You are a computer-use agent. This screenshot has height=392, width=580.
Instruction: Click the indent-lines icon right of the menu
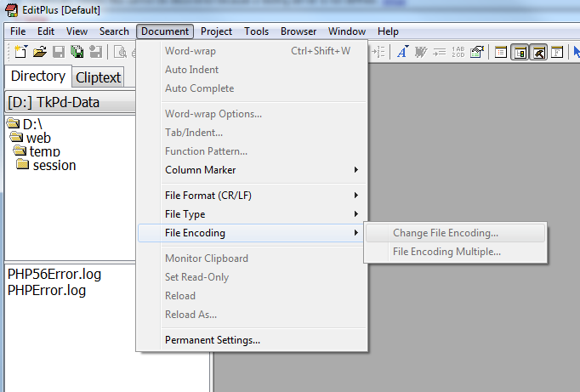[378, 52]
